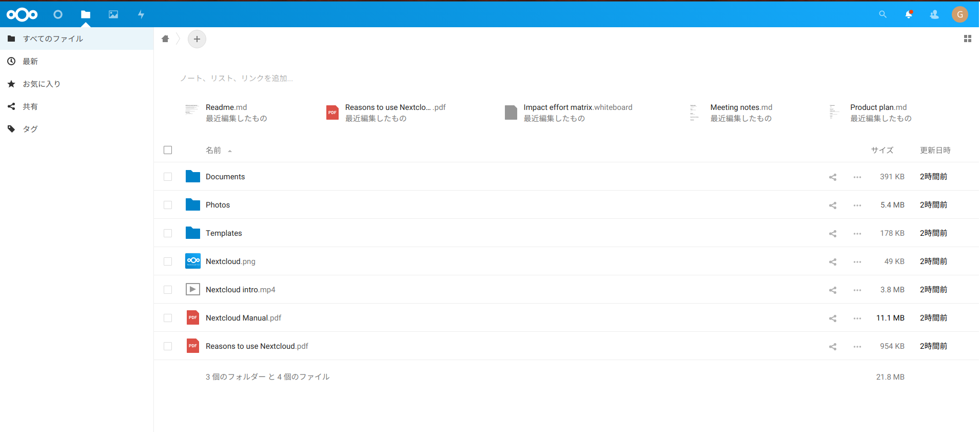The height and width of the screenshot is (432, 980).
Task: Open recent Impact effort matrix.whiteboard
Action: (569, 112)
